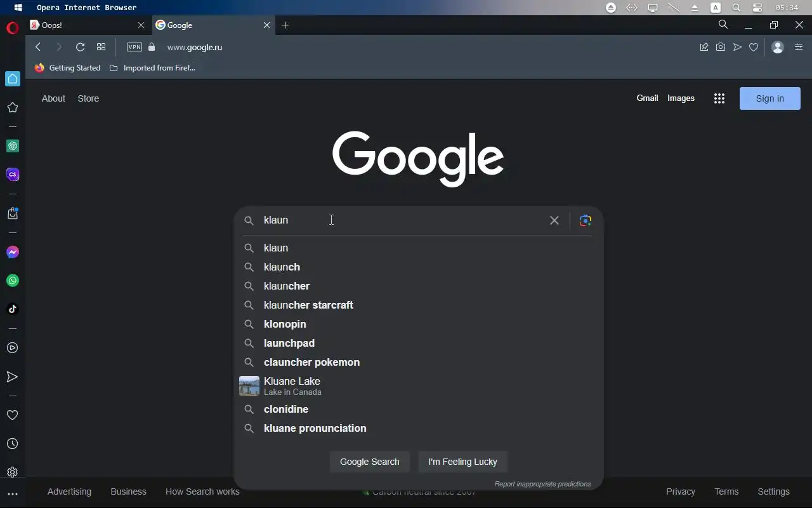Click the I'm Feeling Lucky button

(x=463, y=462)
